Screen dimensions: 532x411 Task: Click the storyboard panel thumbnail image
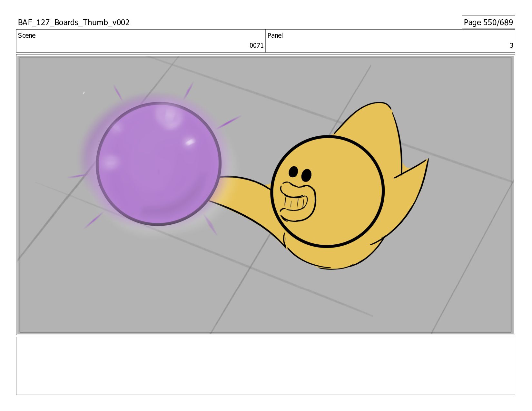(x=265, y=195)
